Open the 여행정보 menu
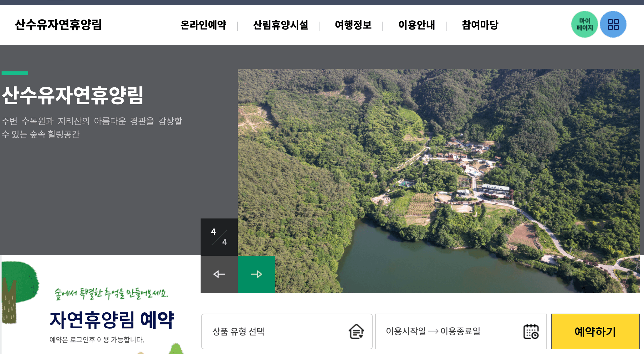The width and height of the screenshot is (644, 354). (x=353, y=25)
